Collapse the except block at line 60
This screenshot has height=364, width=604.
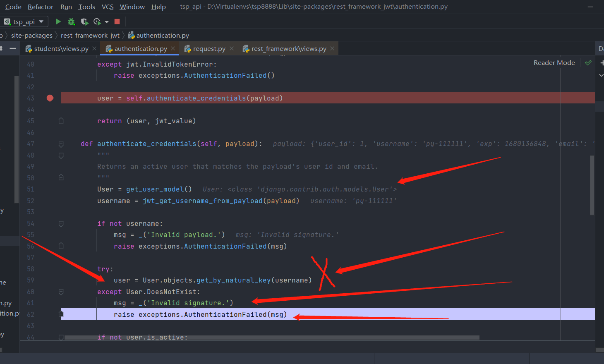point(61,292)
